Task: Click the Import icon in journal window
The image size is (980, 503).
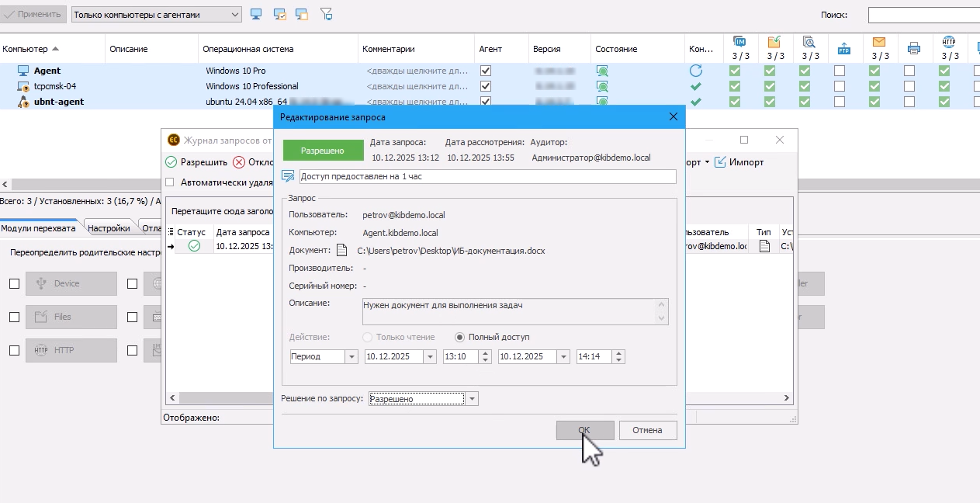Action: coord(720,162)
